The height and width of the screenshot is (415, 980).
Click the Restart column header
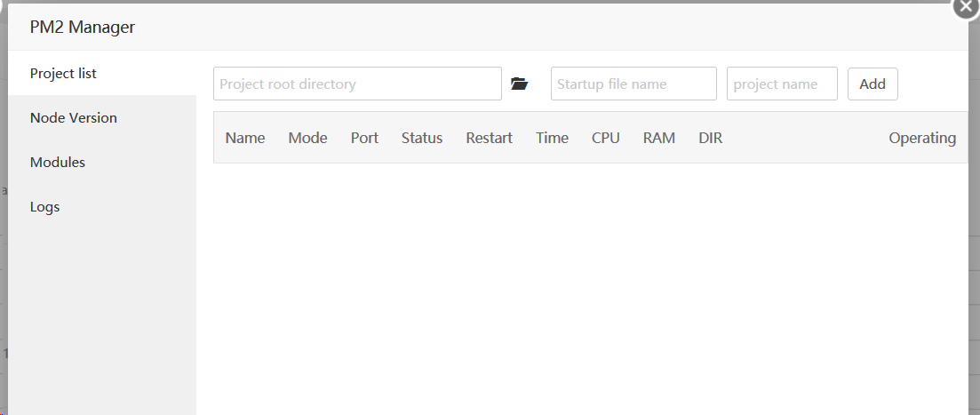489,138
